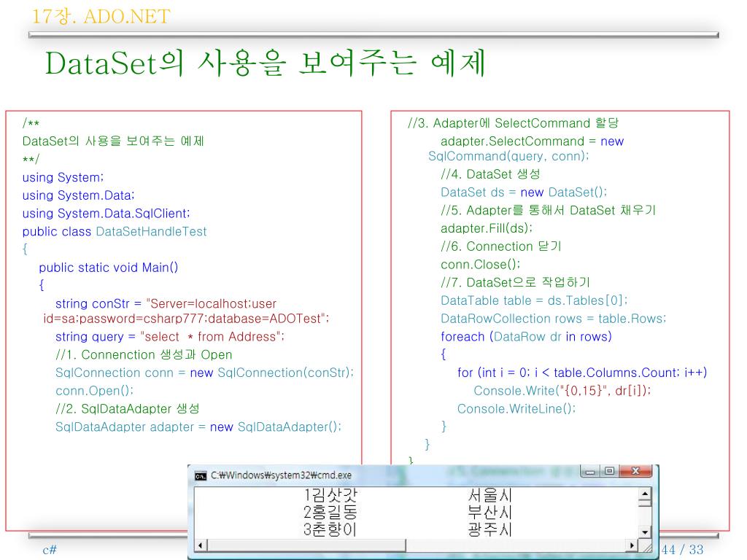The height and width of the screenshot is (560, 747).
Task: Click the 'Console.WriteLine();' line
Action: coord(516,409)
